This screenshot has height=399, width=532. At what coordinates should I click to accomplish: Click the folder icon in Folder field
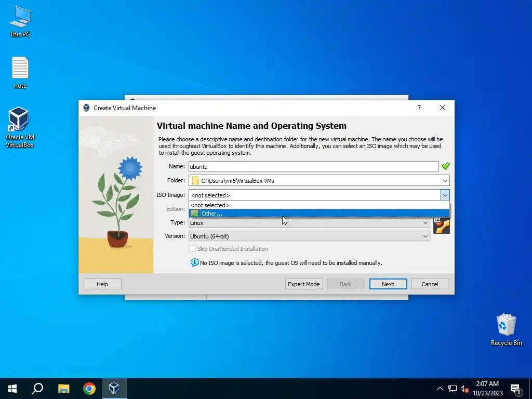195,180
